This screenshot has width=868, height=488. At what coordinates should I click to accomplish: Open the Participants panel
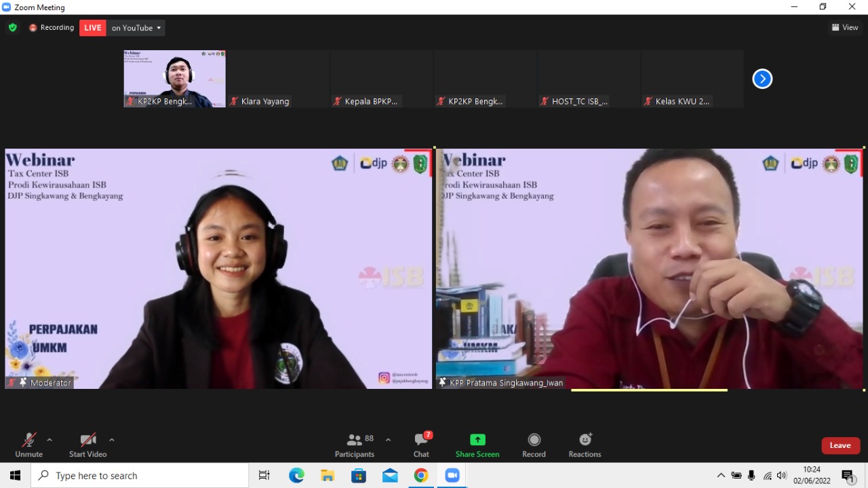point(354,445)
